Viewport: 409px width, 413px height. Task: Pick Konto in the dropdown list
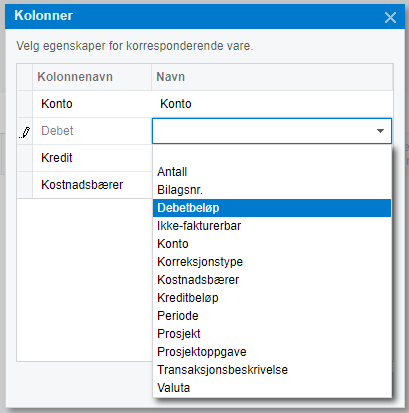(272, 244)
